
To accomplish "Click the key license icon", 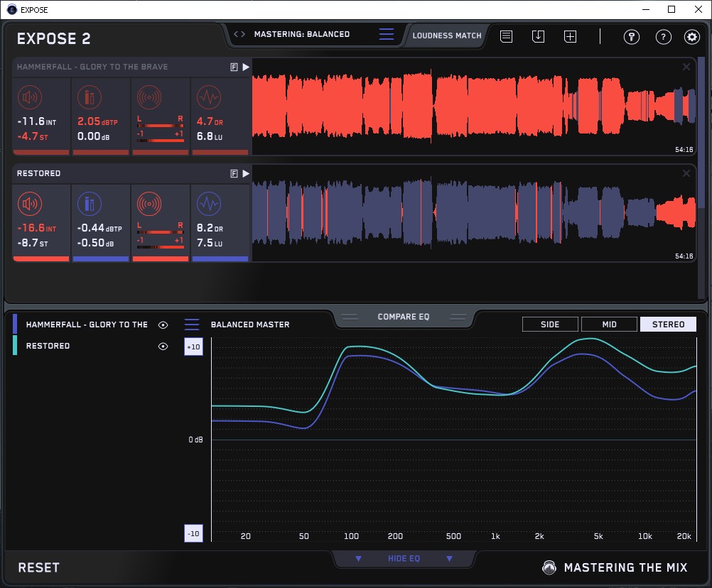I will (x=632, y=37).
